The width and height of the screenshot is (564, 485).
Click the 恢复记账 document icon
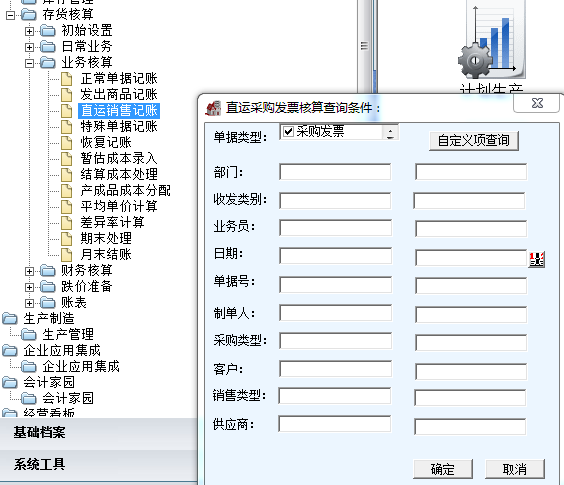click(67, 143)
